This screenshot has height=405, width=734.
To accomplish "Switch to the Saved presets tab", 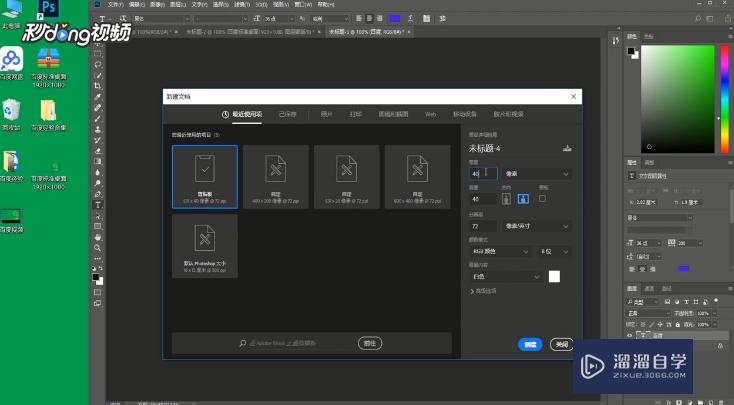I will click(288, 115).
